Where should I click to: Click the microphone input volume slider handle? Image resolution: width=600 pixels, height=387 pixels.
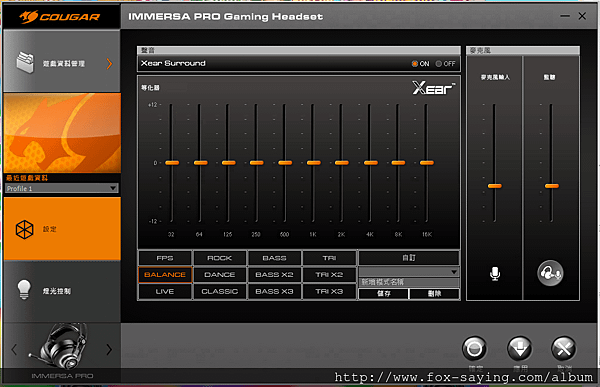point(494,186)
